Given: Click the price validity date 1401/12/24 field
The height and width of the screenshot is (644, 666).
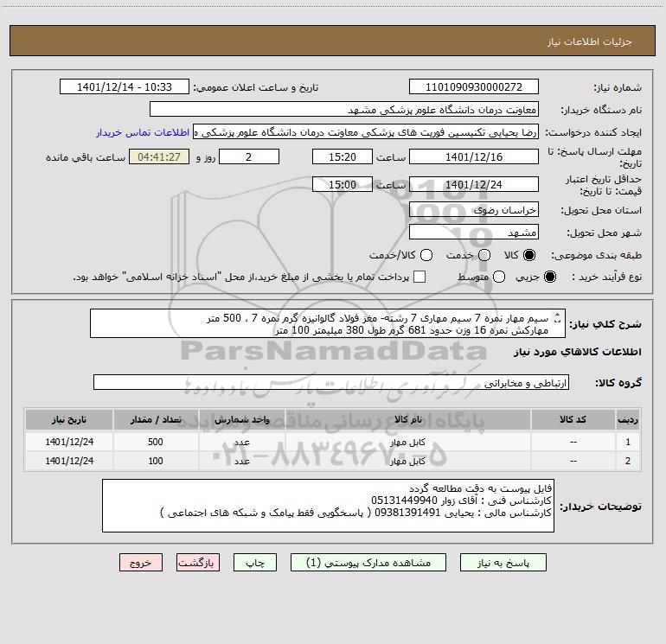Looking at the screenshot, I should click(x=474, y=184).
